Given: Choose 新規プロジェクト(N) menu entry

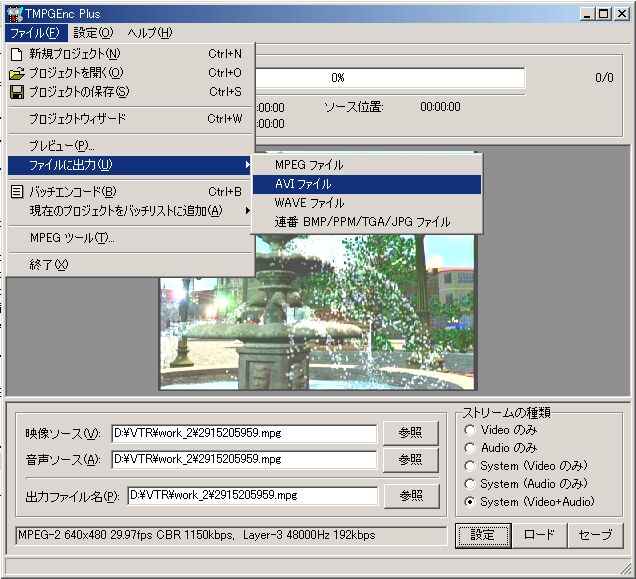Looking at the screenshot, I should tap(131, 54).
